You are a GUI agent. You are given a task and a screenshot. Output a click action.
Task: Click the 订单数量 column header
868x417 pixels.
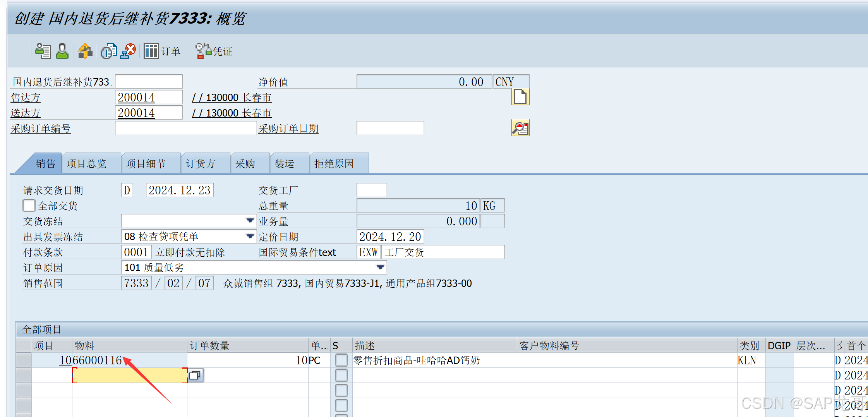[248, 345]
